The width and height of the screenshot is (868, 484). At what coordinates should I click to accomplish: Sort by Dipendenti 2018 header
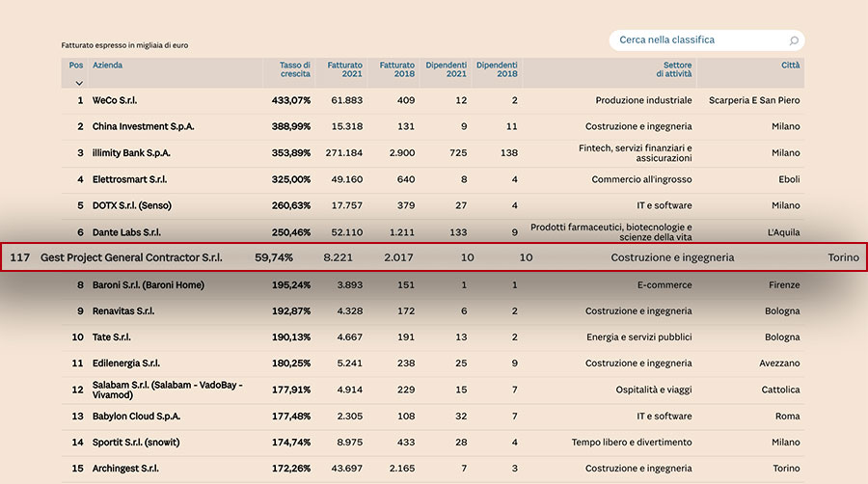point(497,69)
